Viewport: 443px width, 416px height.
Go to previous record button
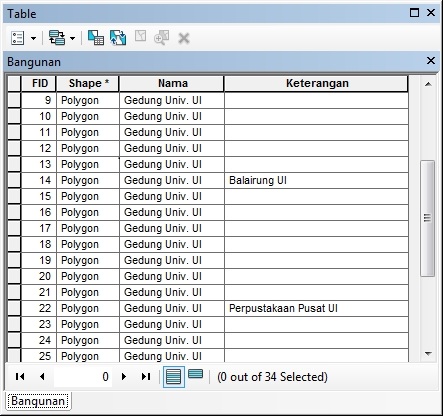click(x=42, y=377)
